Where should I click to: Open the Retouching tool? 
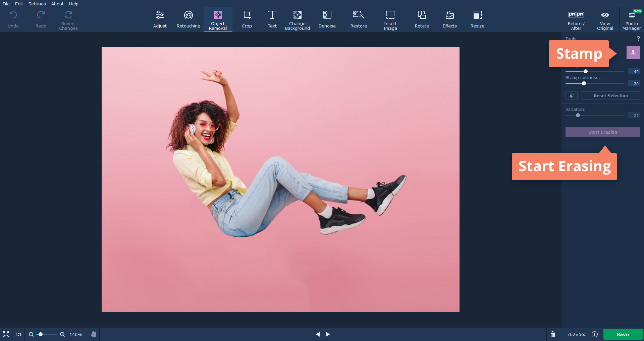[x=188, y=19]
